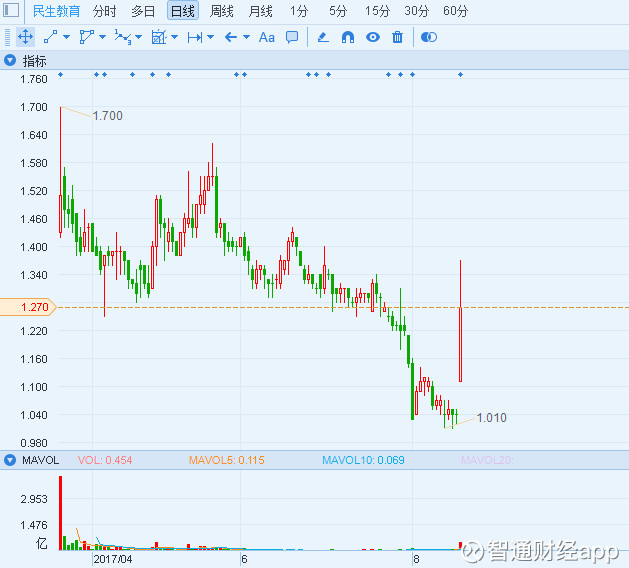629x568 pixels.
Task: Click the VOL: 0.454 value
Action: pyautogui.click(x=105, y=460)
